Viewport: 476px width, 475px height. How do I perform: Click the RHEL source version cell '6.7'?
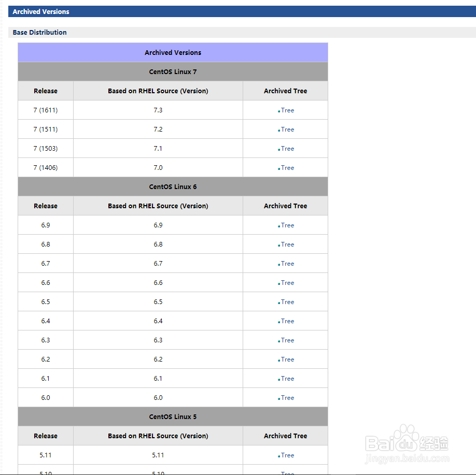point(158,263)
